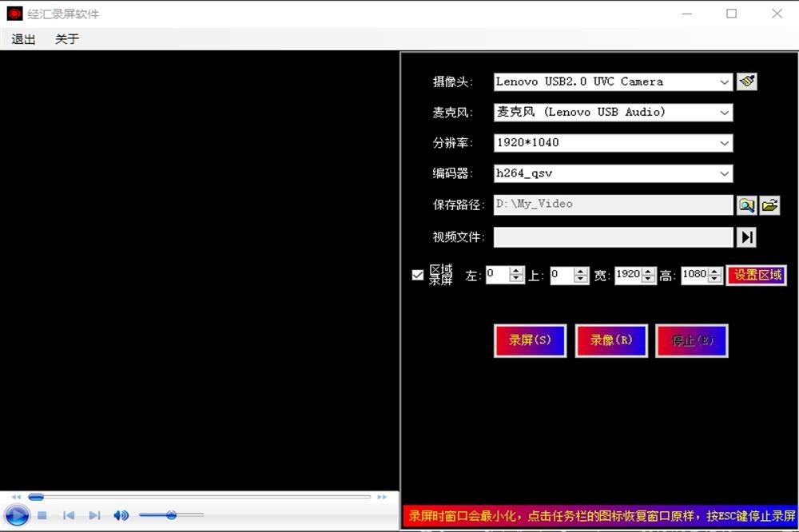Screen dimensions: 799x532
Task: Click the volume slider handle
Action: [171, 515]
